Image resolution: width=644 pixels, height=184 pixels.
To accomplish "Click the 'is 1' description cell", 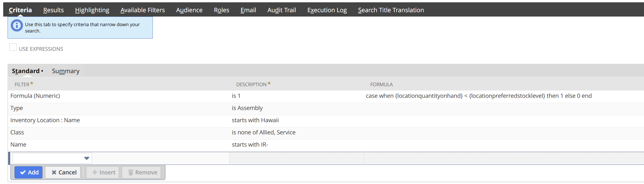I will click(x=236, y=96).
